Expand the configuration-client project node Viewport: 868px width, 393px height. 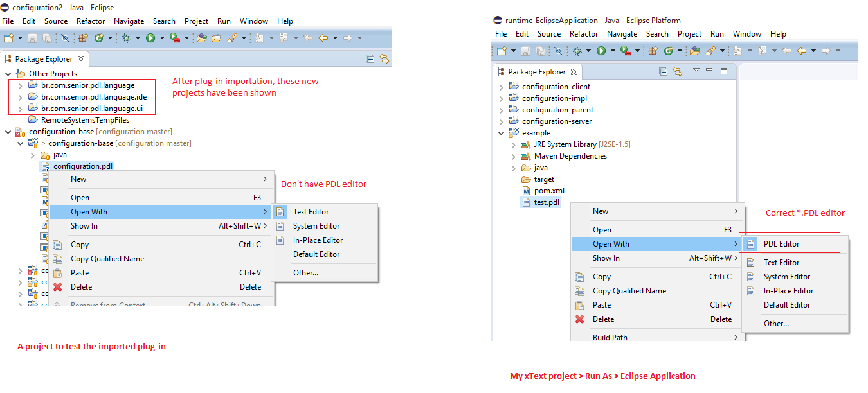click(502, 87)
